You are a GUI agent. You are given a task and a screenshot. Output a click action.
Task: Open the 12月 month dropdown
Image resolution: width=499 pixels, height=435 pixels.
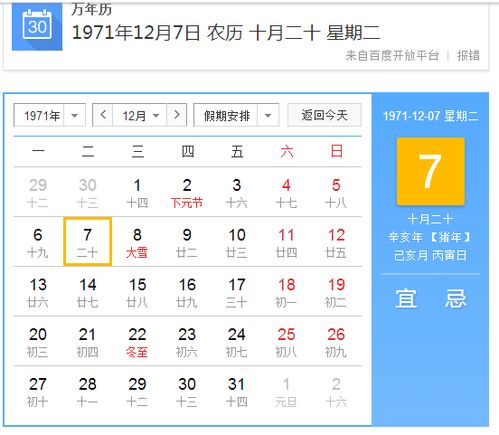[140, 115]
